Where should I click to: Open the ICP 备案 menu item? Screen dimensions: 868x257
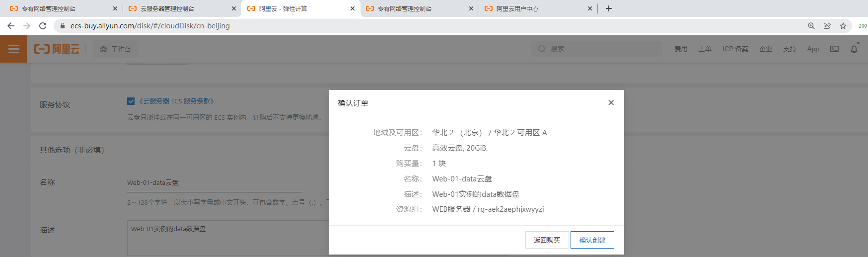pyautogui.click(x=735, y=49)
